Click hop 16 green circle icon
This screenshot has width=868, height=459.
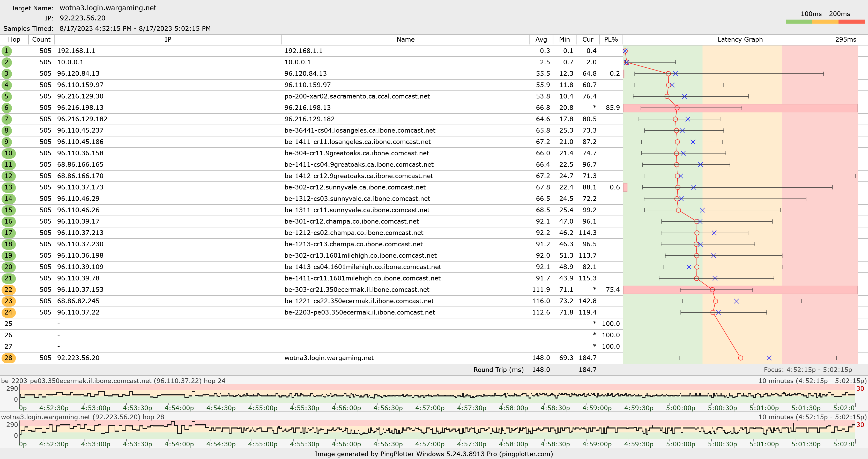(x=9, y=221)
